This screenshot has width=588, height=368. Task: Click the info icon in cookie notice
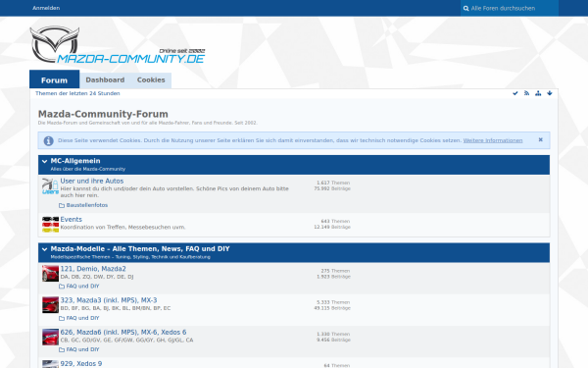point(48,140)
